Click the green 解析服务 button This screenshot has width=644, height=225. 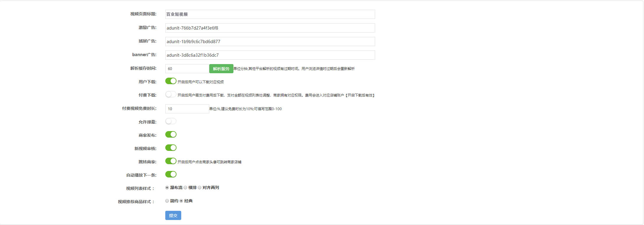(x=221, y=69)
